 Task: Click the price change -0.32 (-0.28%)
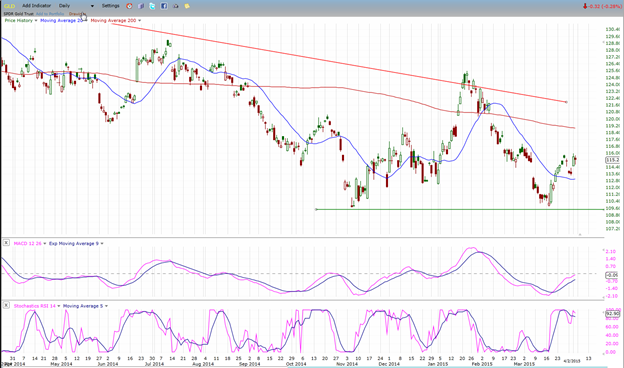click(603, 6)
